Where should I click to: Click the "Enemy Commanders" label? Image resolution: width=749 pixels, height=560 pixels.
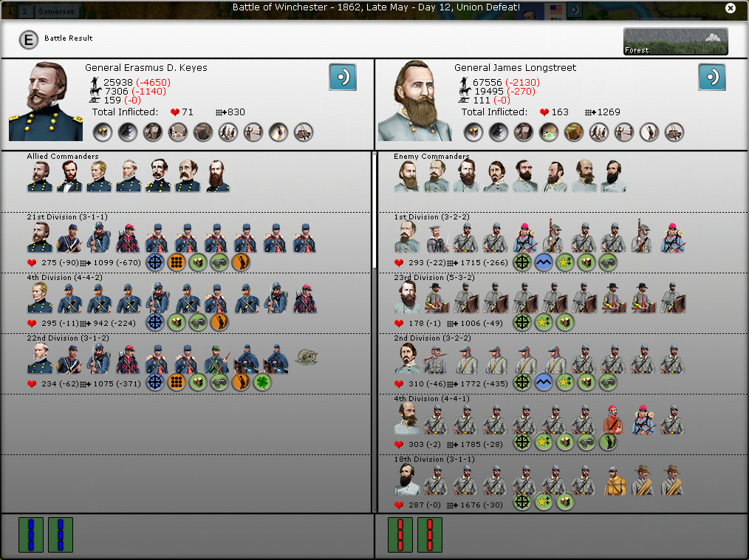tap(432, 156)
